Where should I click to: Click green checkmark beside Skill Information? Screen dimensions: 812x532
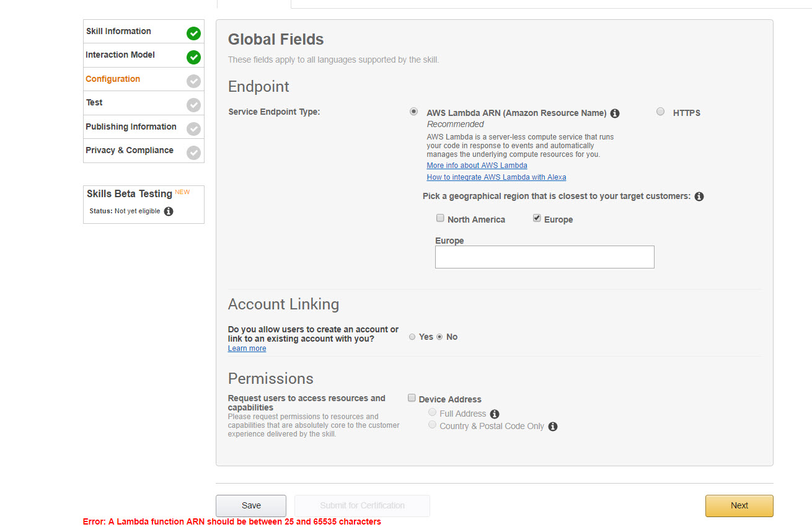[x=193, y=33]
